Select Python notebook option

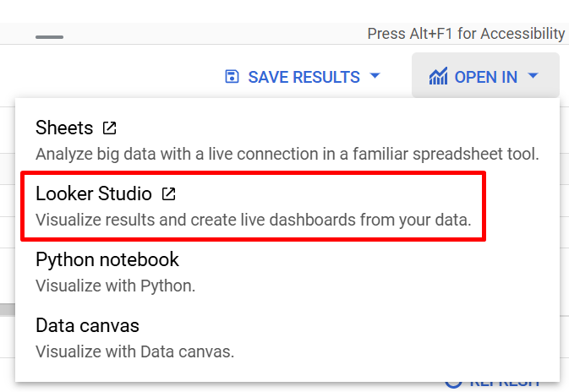pos(287,272)
